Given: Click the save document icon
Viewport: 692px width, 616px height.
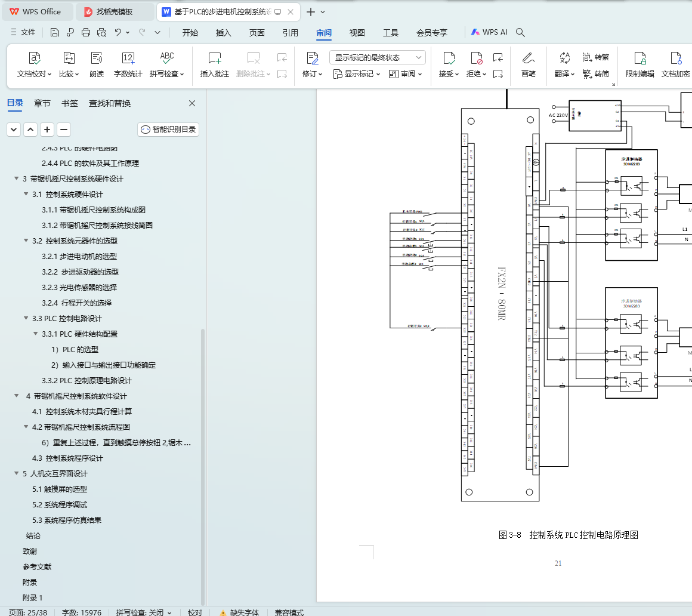Looking at the screenshot, I should [55, 32].
